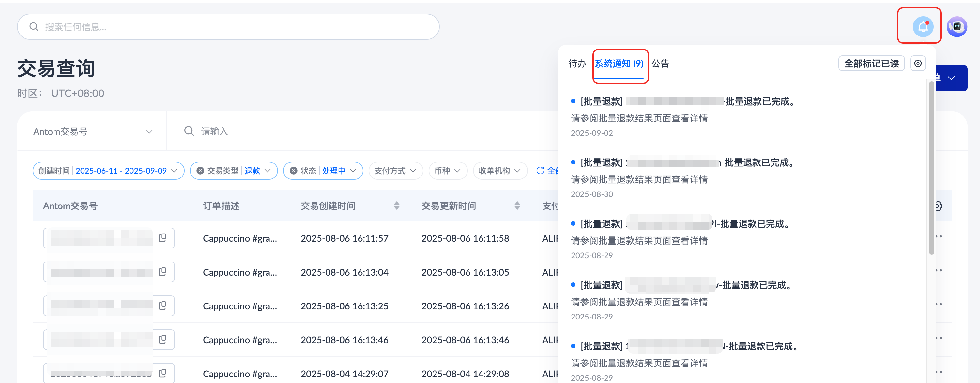Click the 搜索任何信息 search field
The image size is (980, 383).
coord(228,27)
